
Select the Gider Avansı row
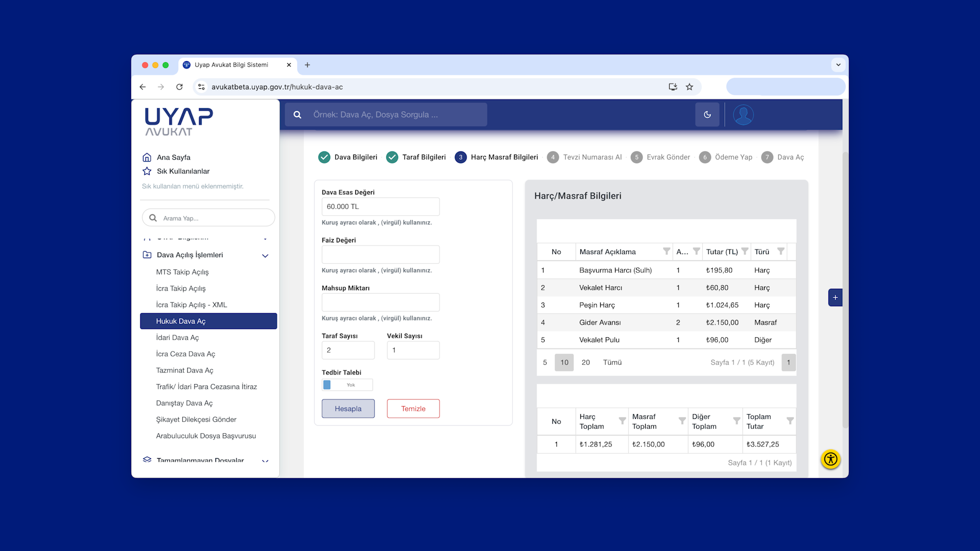point(666,322)
